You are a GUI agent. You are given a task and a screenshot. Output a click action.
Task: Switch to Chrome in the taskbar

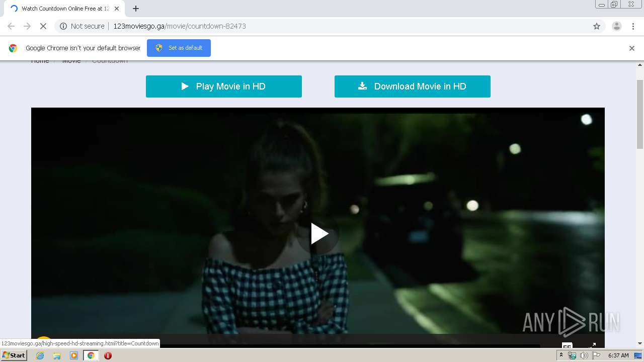click(x=91, y=355)
